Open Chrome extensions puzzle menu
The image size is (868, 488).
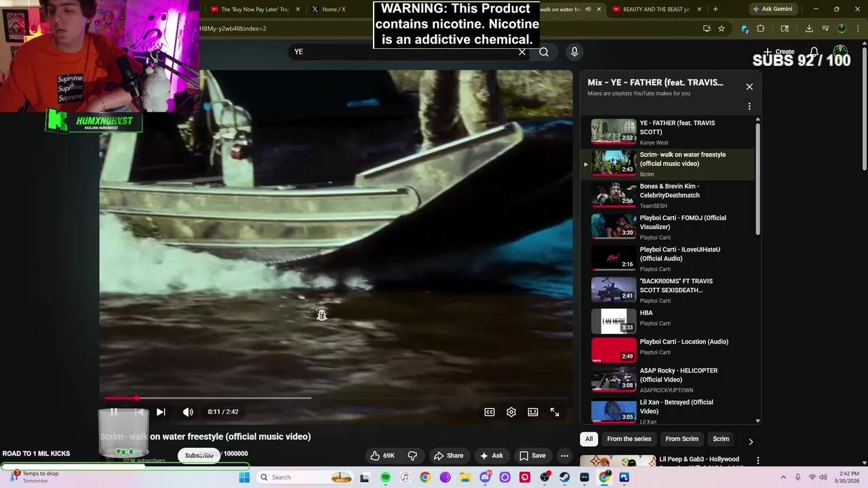[x=760, y=28]
